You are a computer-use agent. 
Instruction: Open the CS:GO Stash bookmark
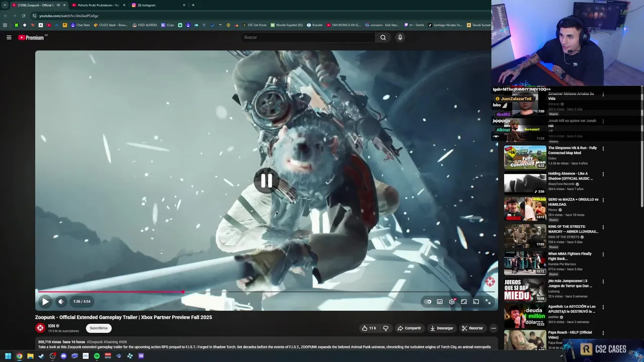[x=111, y=25]
